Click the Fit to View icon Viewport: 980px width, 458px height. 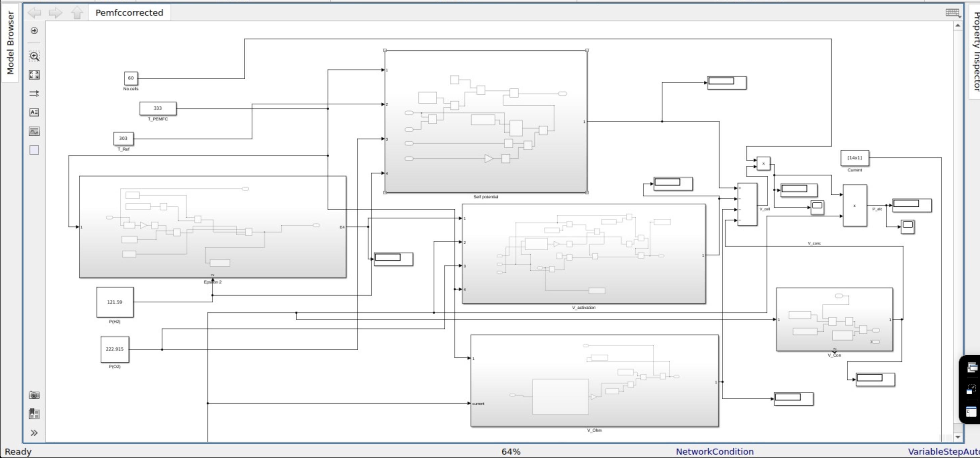(x=34, y=75)
